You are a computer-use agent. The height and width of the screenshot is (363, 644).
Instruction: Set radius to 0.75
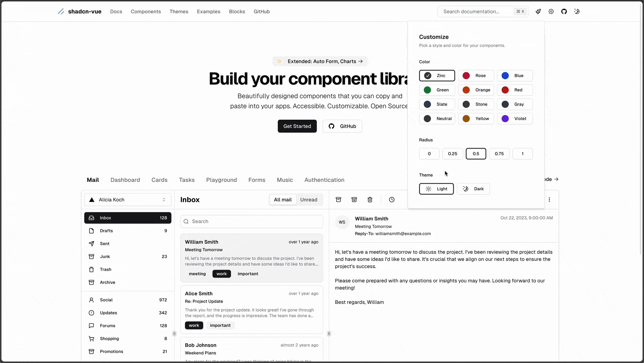(499, 154)
